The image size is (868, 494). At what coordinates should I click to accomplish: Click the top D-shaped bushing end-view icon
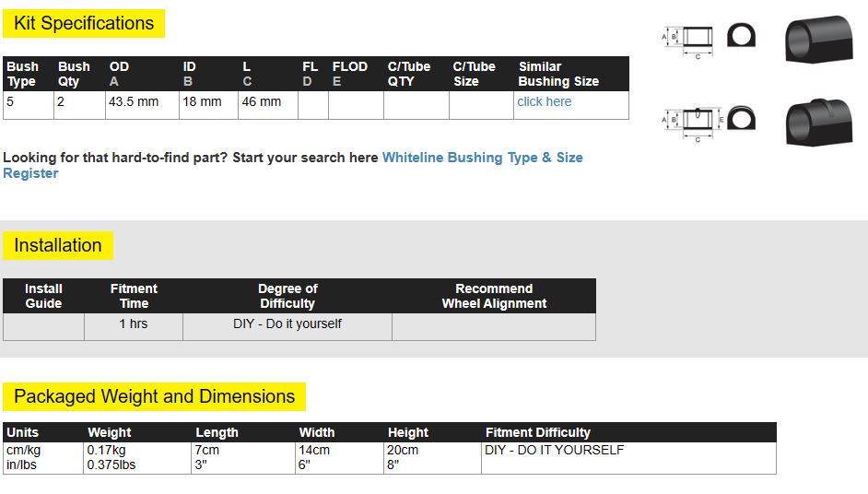pos(741,36)
